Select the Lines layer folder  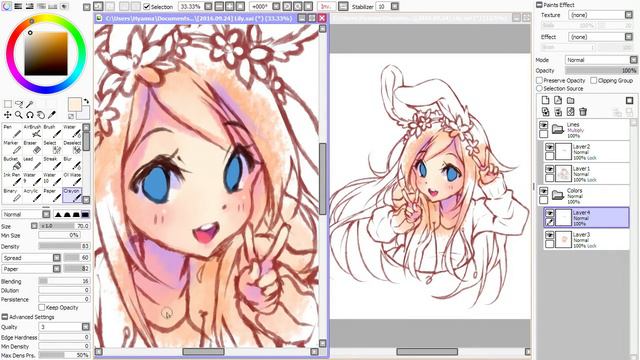(583, 129)
